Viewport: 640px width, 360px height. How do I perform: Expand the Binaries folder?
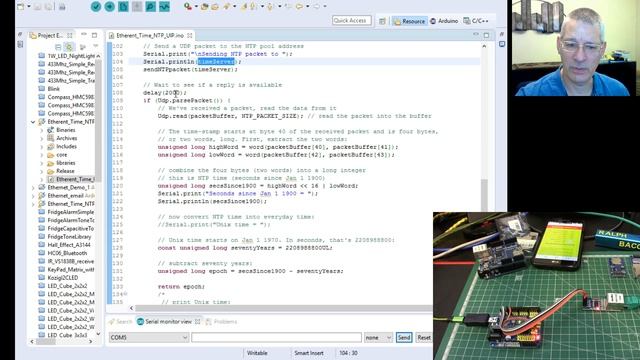pyautogui.click(x=42, y=130)
